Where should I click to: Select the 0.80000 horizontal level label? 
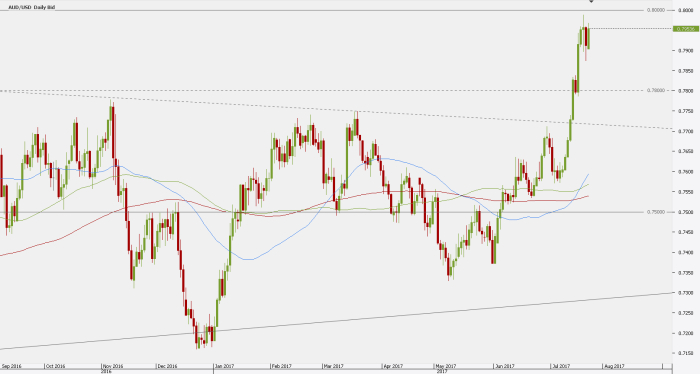tap(655, 10)
